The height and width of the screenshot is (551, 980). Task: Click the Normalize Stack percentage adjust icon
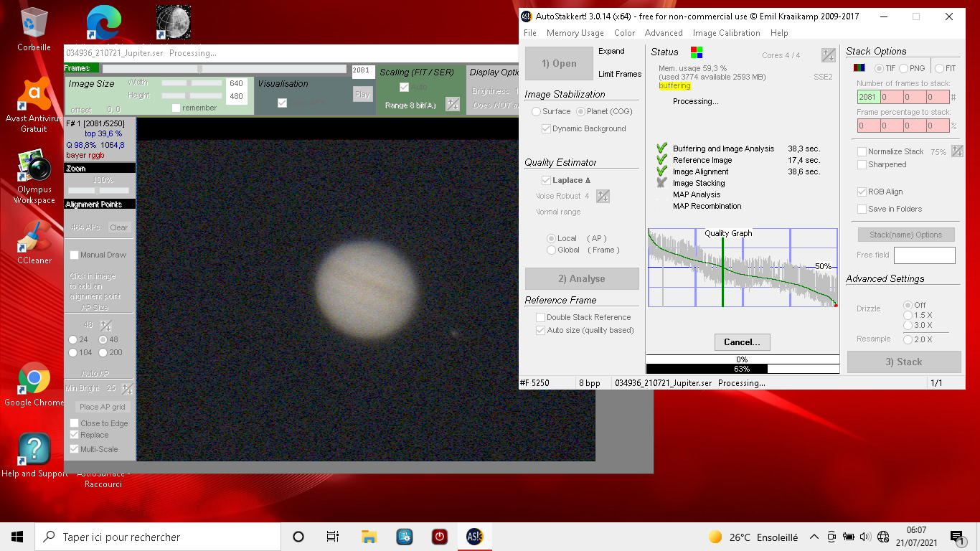(957, 151)
